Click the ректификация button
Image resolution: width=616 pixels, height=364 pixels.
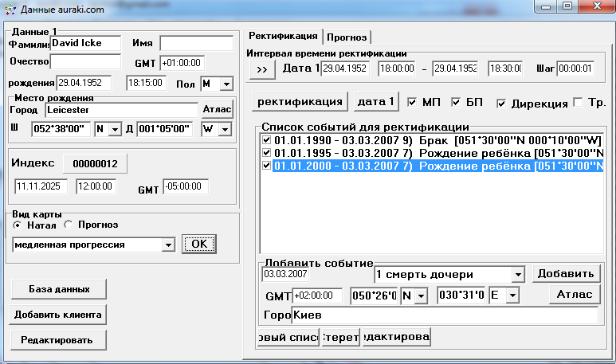[x=300, y=102]
